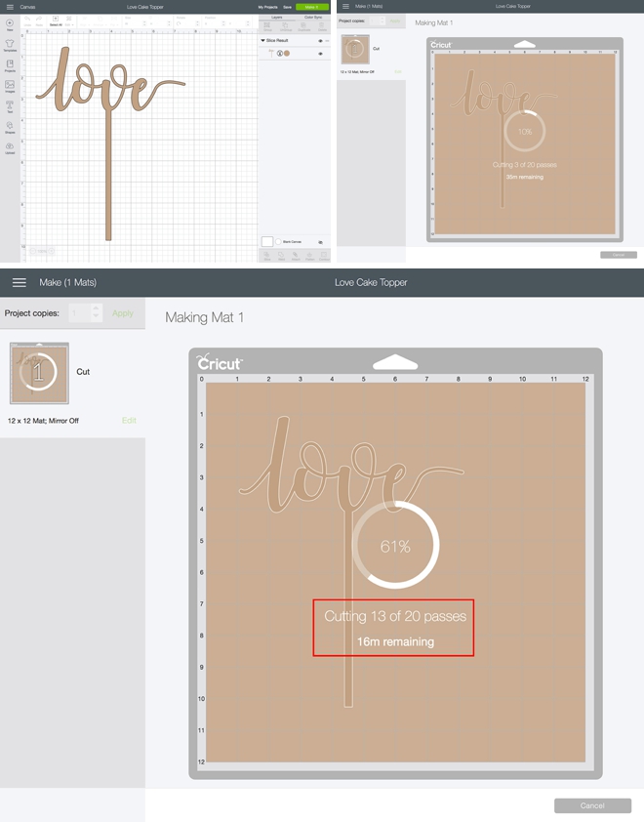Toggle visibility of Slice Result group

pyautogui.click(x=320, y=40)
